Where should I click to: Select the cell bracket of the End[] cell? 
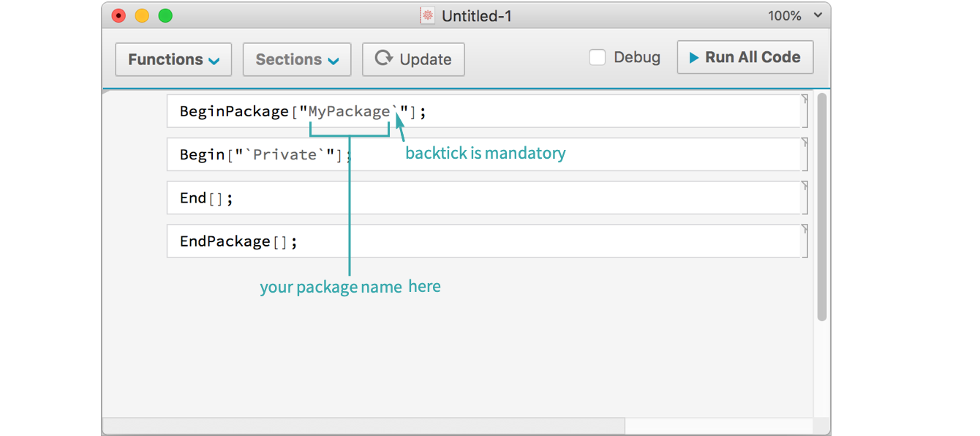point(805,198)
